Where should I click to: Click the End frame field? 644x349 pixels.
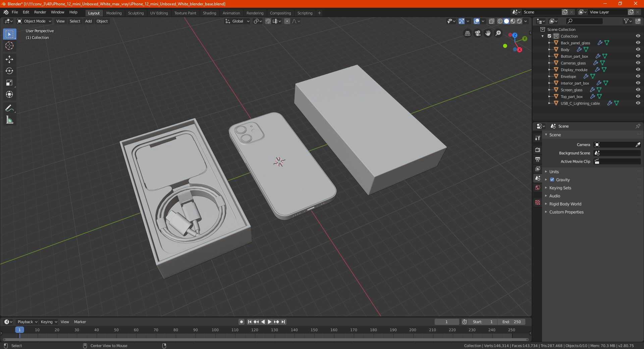[512, 322]
